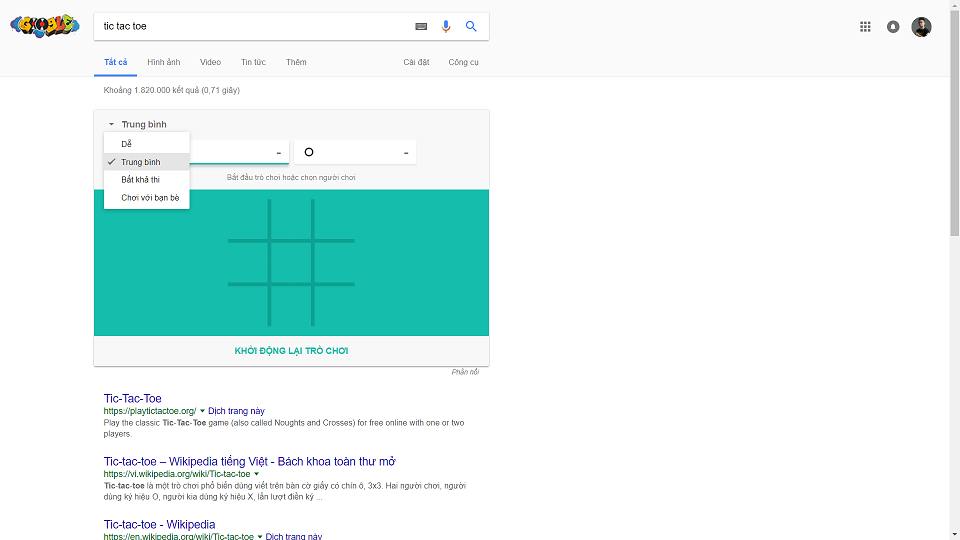Expand the Thêm menu
Viewport: 960px width, 540px height.
(296, 62)
